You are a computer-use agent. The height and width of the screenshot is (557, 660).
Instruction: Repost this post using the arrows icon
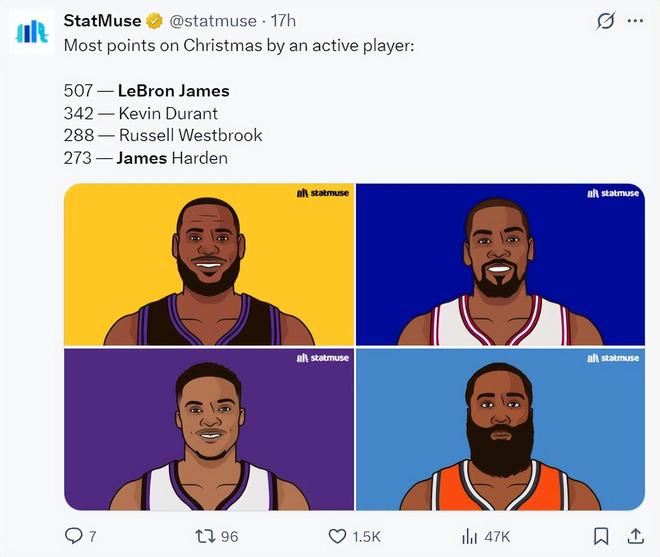pos(203,537)
